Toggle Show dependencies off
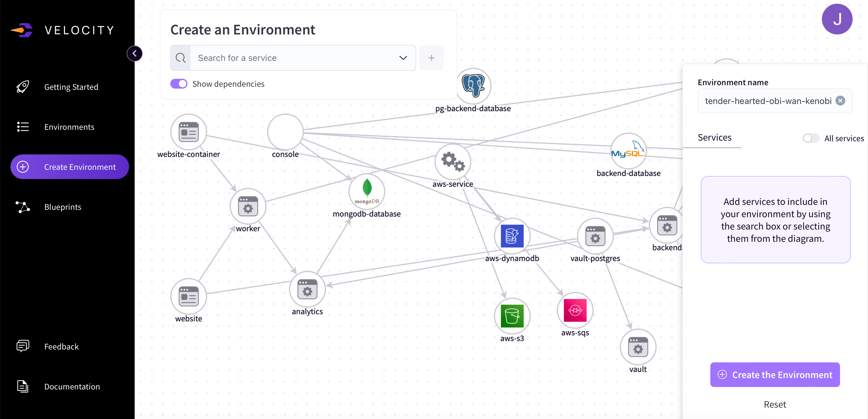The width and height of the screenshot is (868, 419). click(179, 84)
